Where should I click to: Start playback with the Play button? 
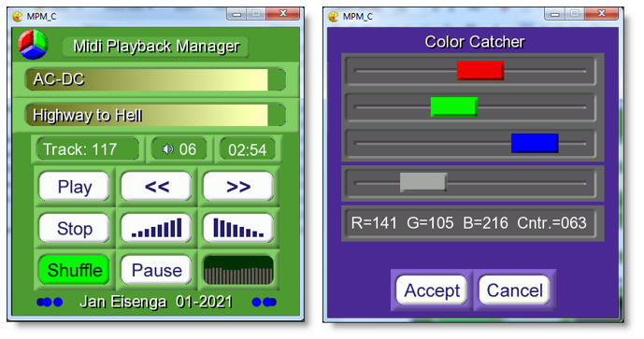pos(75,187)
